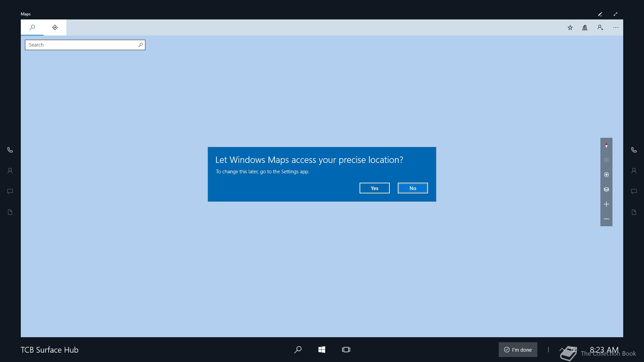The width and height of the screenshot is (644, 362).
Task: Switch to the Search tab
Action: click(x=32, y=27)
